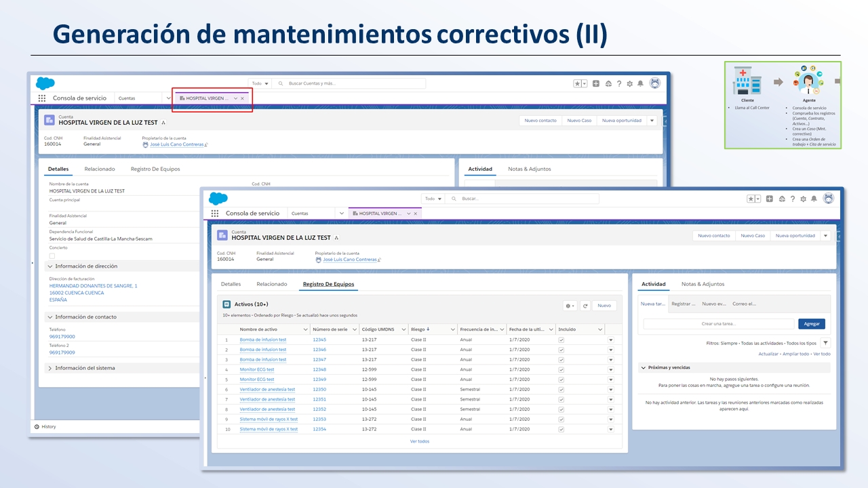Screen dimensions: 868x488
Task: Close the red-outlined HOSPITAL VIRGEN tab
Action: [x=243, y=98]
